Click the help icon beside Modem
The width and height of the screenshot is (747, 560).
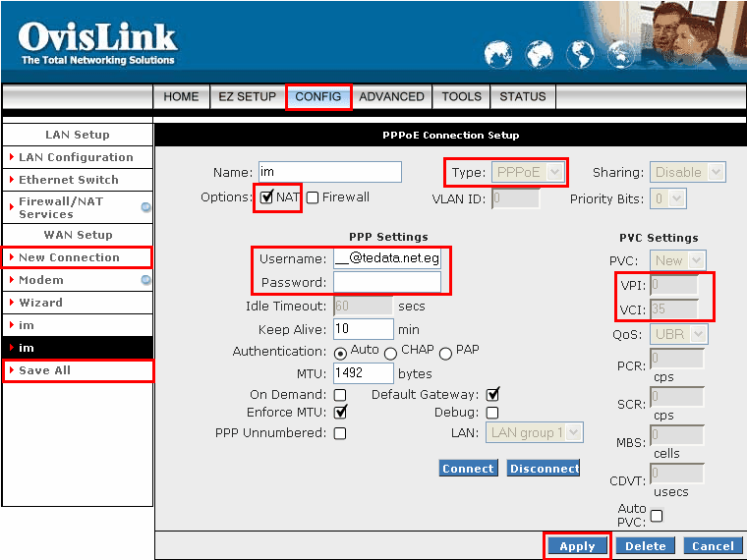[145, 280]
